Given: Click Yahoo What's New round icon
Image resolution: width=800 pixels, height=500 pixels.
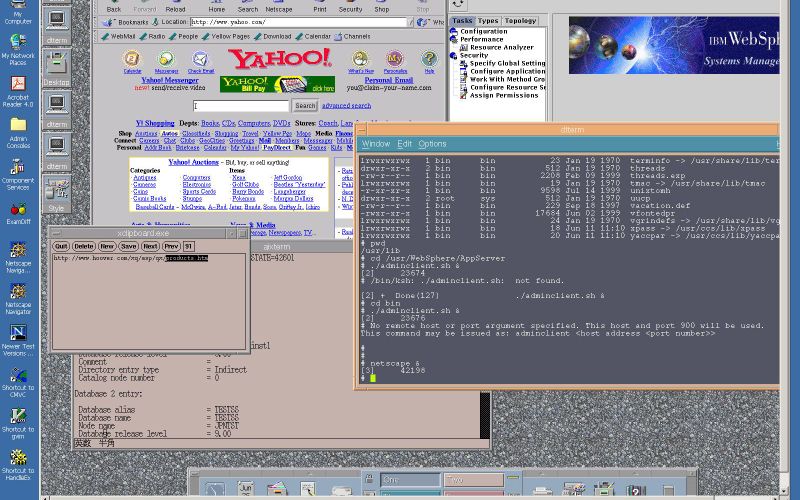Looking at the screenshot, I should pyautogui.click(x=360, y=59).
